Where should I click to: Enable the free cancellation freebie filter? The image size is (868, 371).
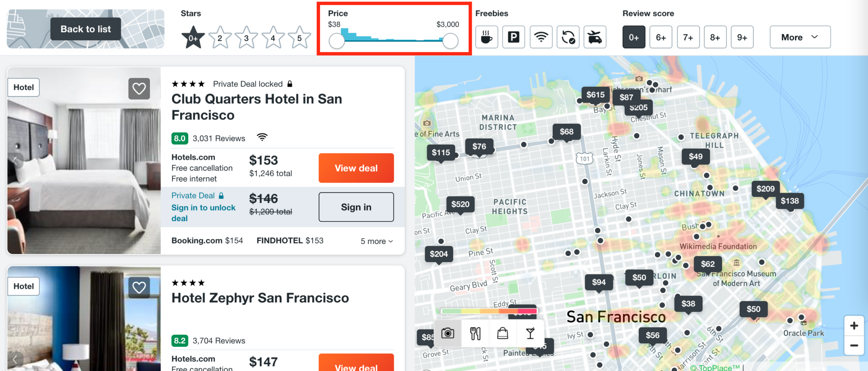coord(568,37)
